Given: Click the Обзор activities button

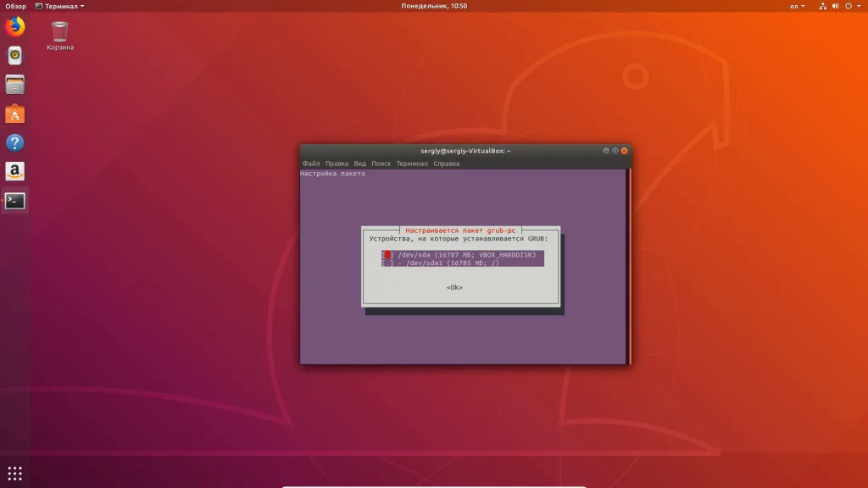Looking at the screenshot, I should (x=15, y=6).
